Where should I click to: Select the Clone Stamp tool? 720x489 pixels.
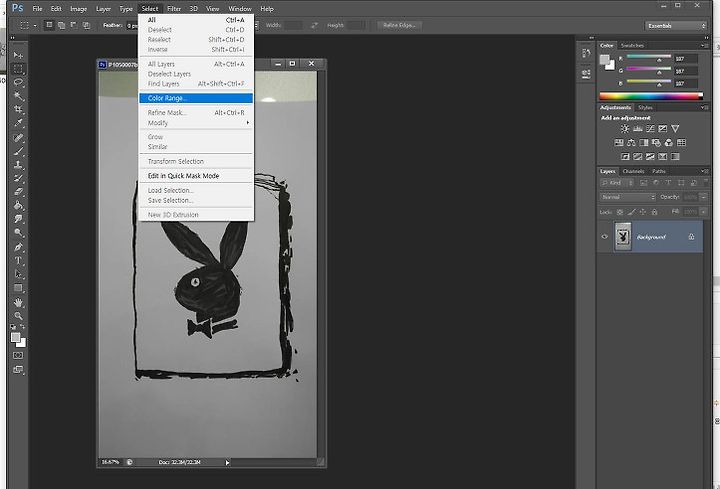point(18,165)
